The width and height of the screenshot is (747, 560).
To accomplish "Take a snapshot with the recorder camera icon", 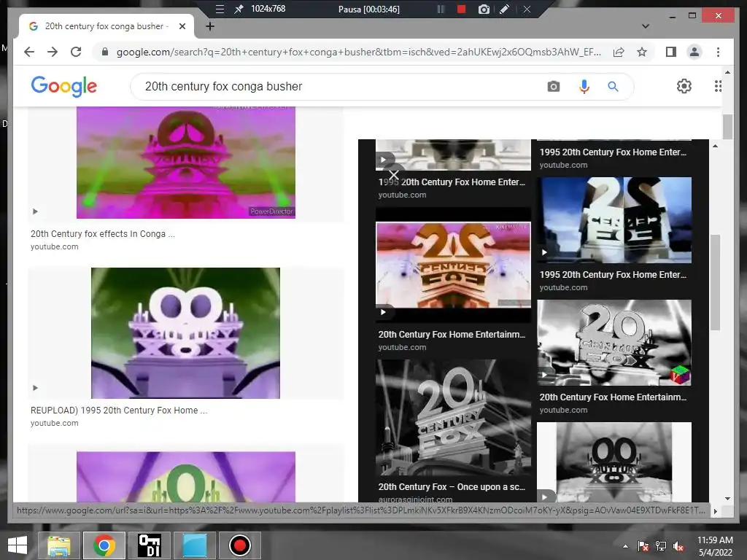I will pyautogui.click(x=484, y=9).
